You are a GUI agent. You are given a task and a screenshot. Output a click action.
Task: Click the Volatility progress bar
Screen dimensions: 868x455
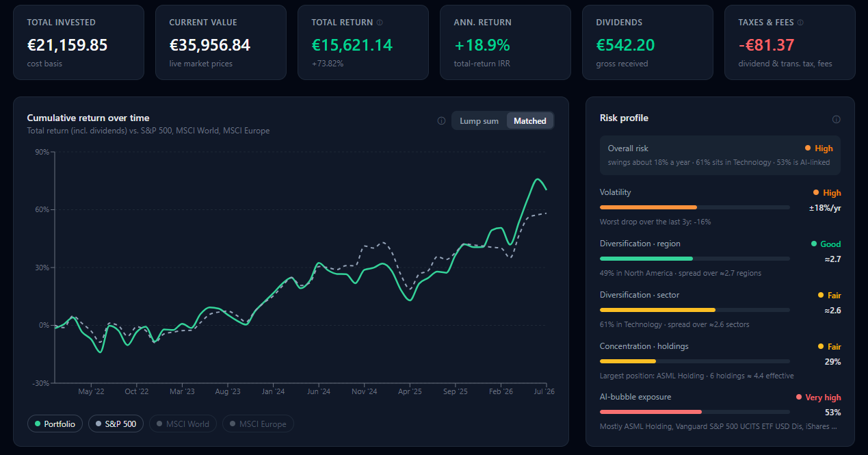[x=694, y=207]
